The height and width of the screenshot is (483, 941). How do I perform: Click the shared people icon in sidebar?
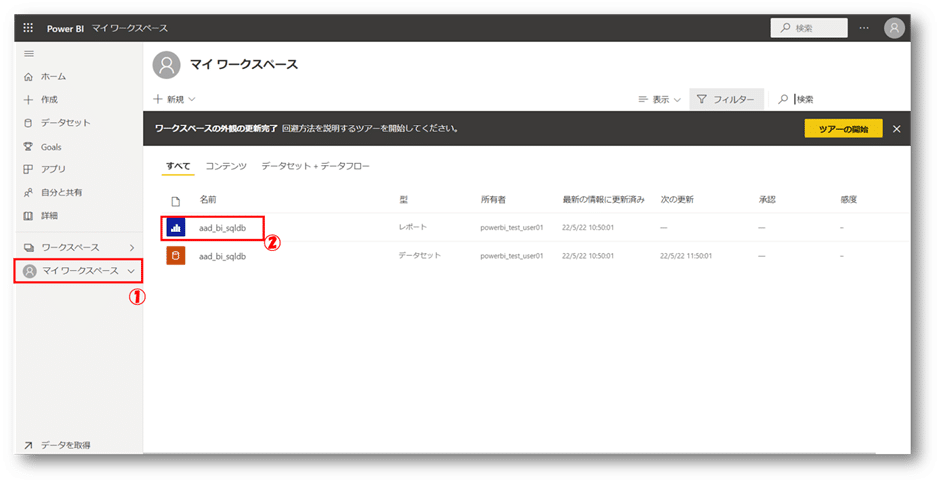[28, 193]
